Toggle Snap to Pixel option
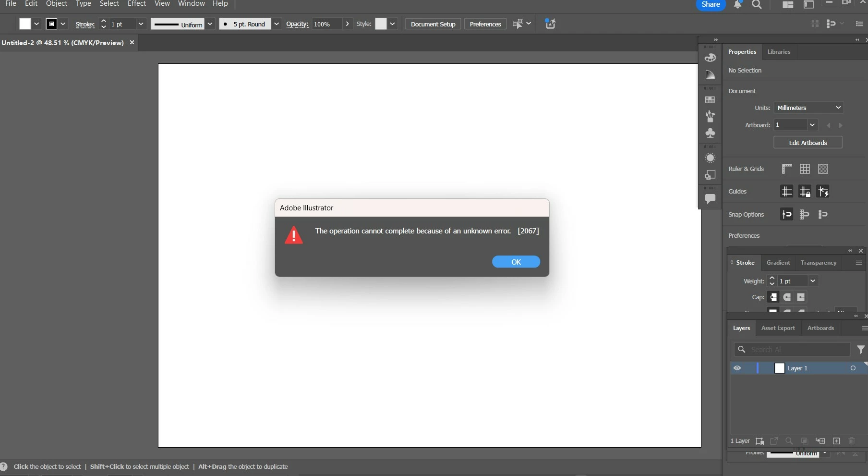Viewport: 868px width, 476px height. (x=823, y=214)
